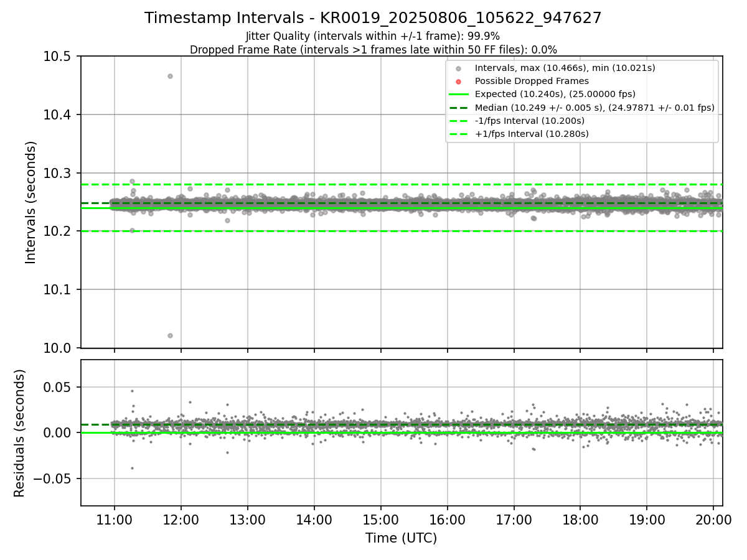747x560 pixels.
Task: Click the 10.5 tick label on the intervals axis
Action: coord(59,57)
